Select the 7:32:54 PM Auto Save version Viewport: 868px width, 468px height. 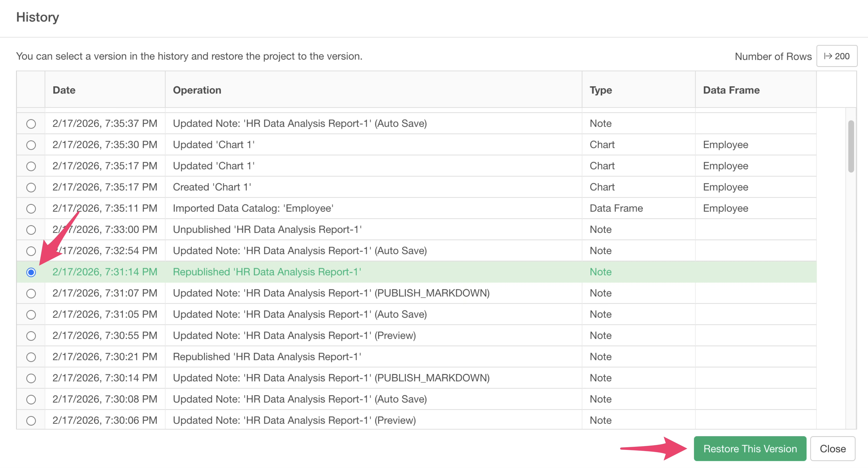coord(31,251)
